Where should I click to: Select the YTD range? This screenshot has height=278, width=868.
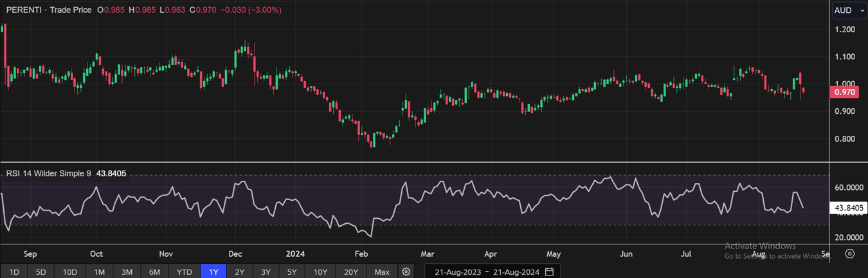(184, 272)
